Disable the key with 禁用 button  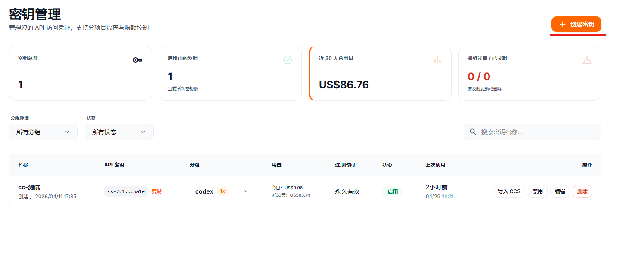538,191
